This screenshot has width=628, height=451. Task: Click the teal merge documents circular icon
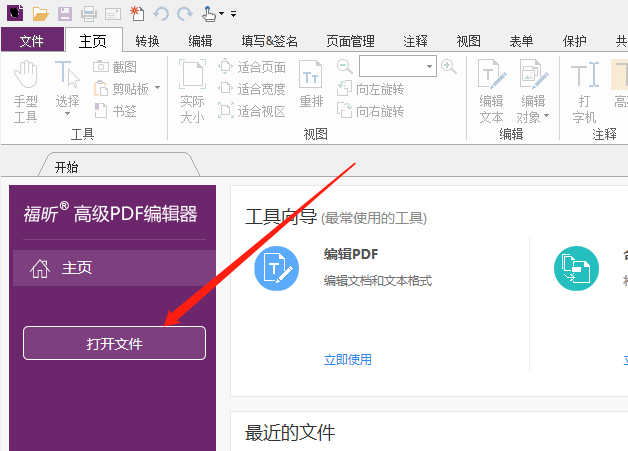tap(576, 268)
